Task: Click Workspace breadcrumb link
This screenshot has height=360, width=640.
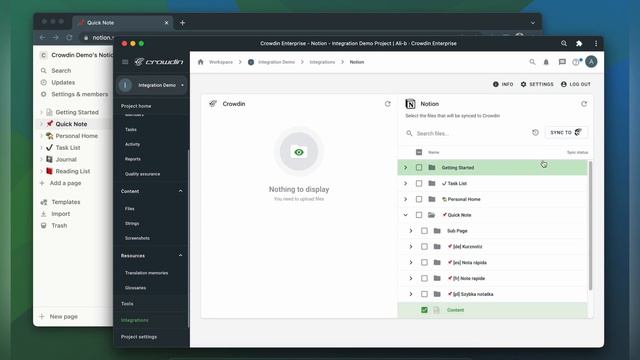Action: (221, 62)
